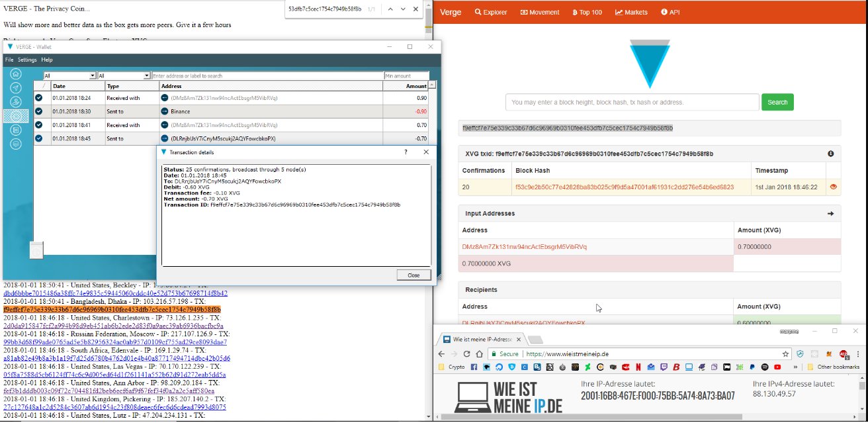868x423 pixels.
Task: Click the bottom sidebar icon in Verge wallet
Action: (16, 144)
